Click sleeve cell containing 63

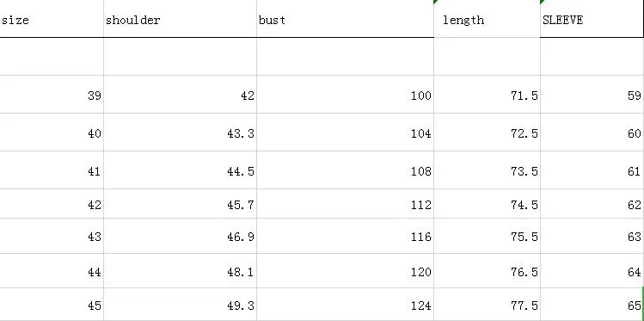click(592, 236)
